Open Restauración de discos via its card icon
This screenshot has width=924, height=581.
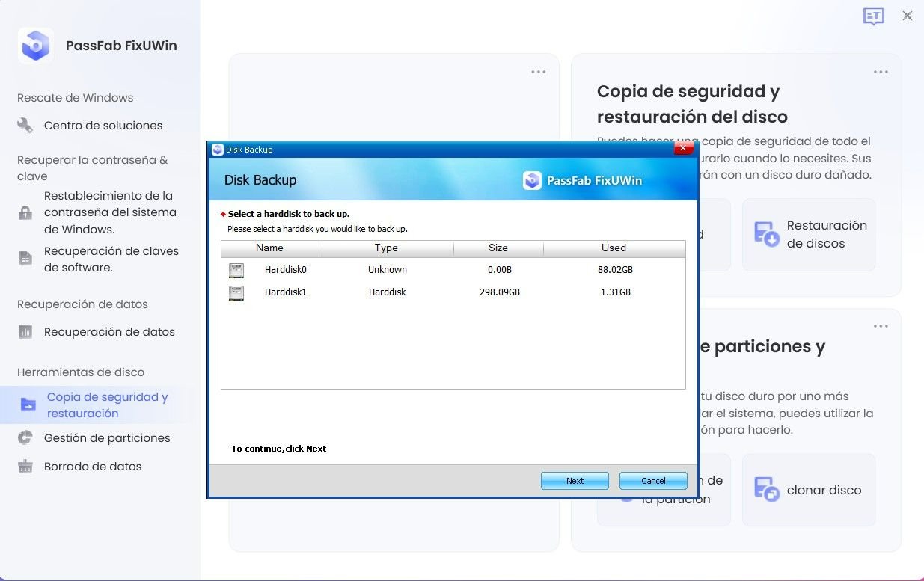point(765,233)
